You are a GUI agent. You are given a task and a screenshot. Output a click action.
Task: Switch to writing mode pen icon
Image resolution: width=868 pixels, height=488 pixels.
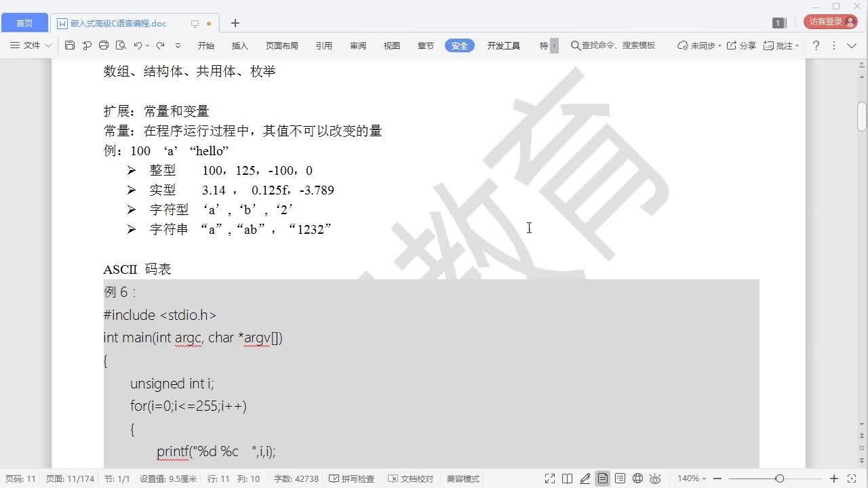coord(585,479)
